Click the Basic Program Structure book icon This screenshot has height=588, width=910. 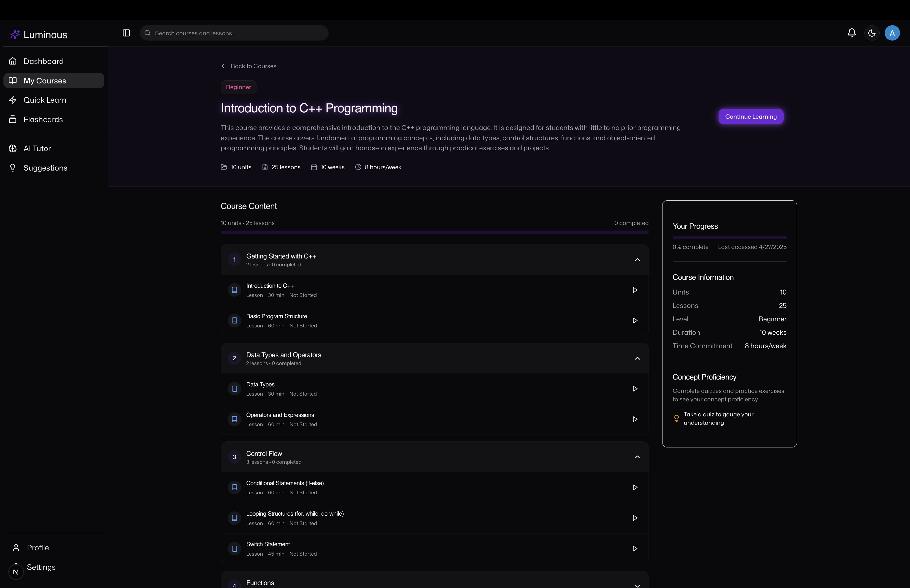point(234,321)
